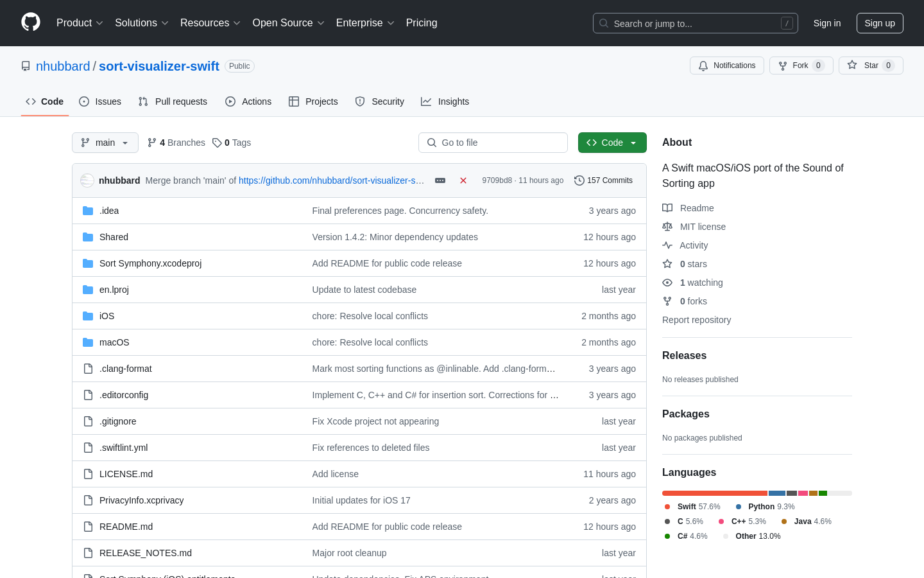Expand the Product menu
The image size is (924, 578).
pos(80,23)
